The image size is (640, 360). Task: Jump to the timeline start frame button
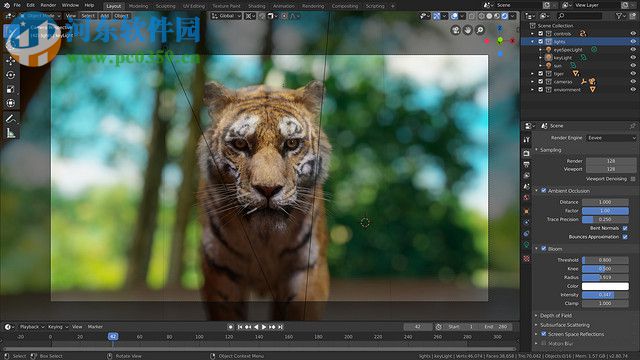[240, 327]
